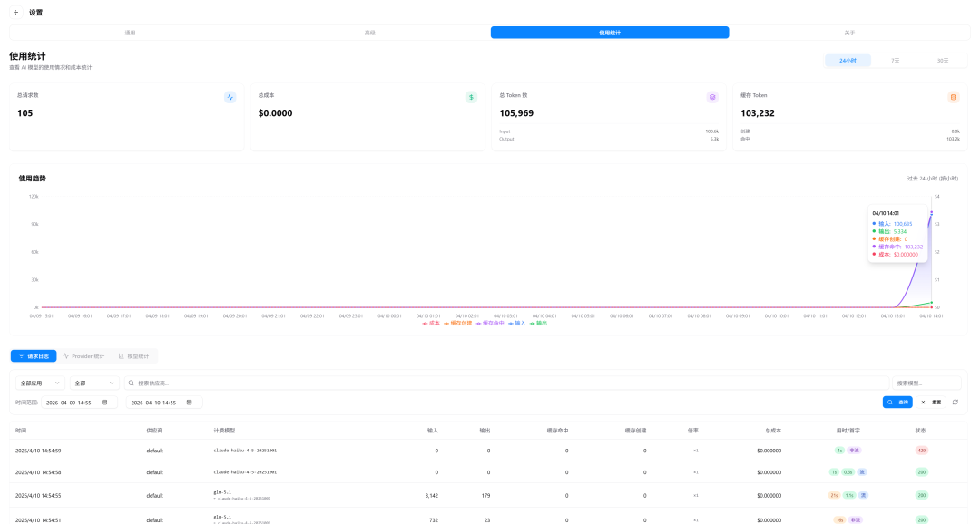This screenshot has height=524, width=980.
Task: Click the back arrow beside 设置
Action: coord(15,13)
